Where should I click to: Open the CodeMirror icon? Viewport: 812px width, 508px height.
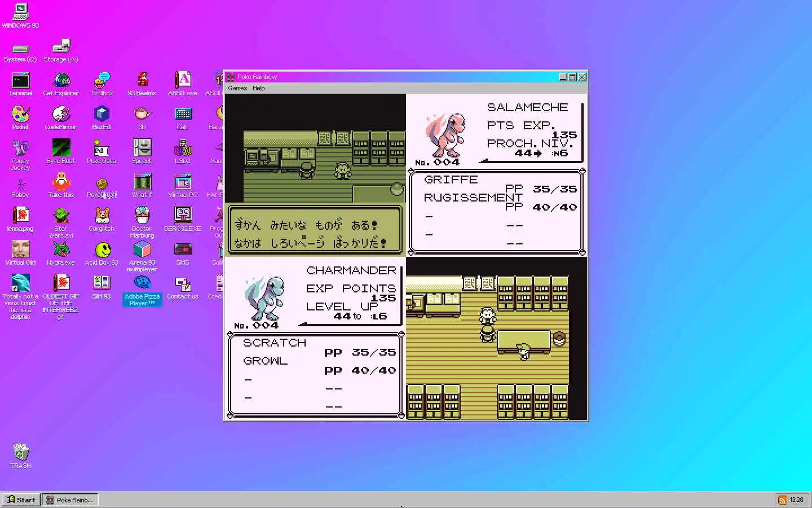(61, 119)
